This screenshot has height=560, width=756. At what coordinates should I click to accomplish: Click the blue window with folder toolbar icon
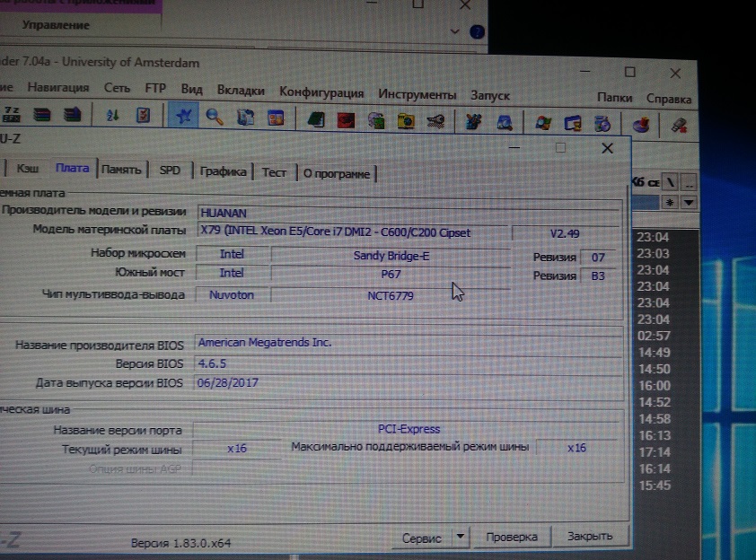[573, 124]
